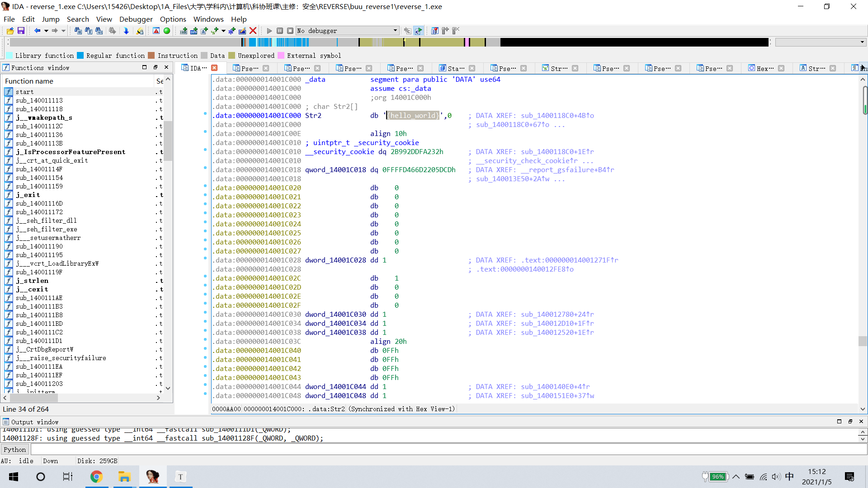868x488 pixels.
Task: Close the IDA View tab
Action: [x=215, y=68]
